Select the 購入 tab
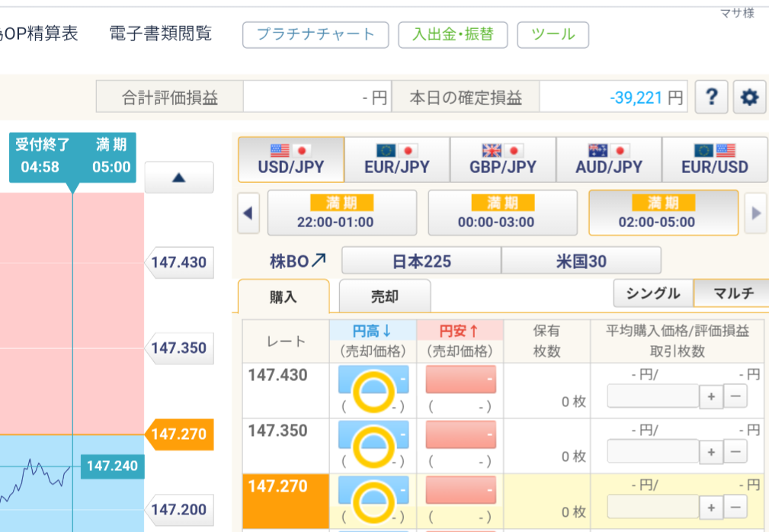The width and height of the screenshot is (769, 532). 284,296
